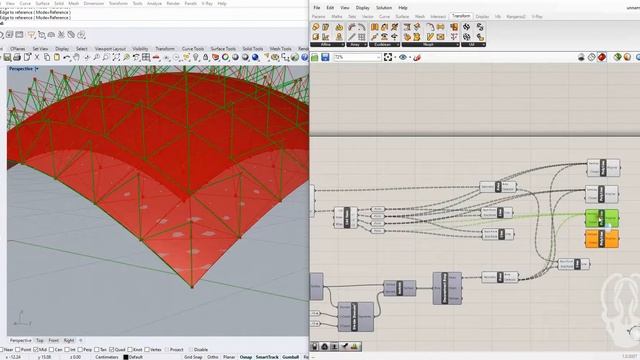Click the green open file icon in Grasshopper

[x=315, y=57]
